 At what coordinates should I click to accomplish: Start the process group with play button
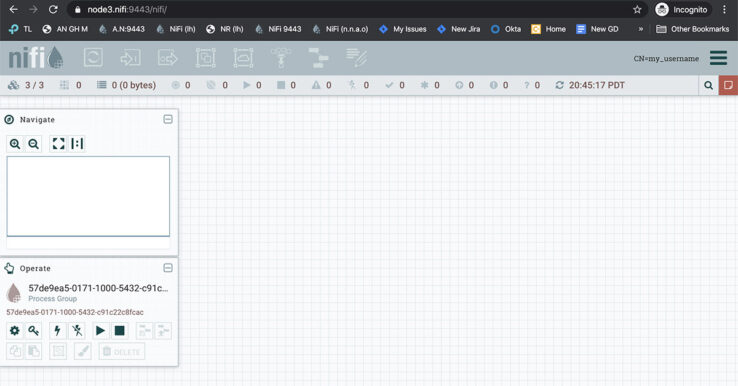(100, 330)
